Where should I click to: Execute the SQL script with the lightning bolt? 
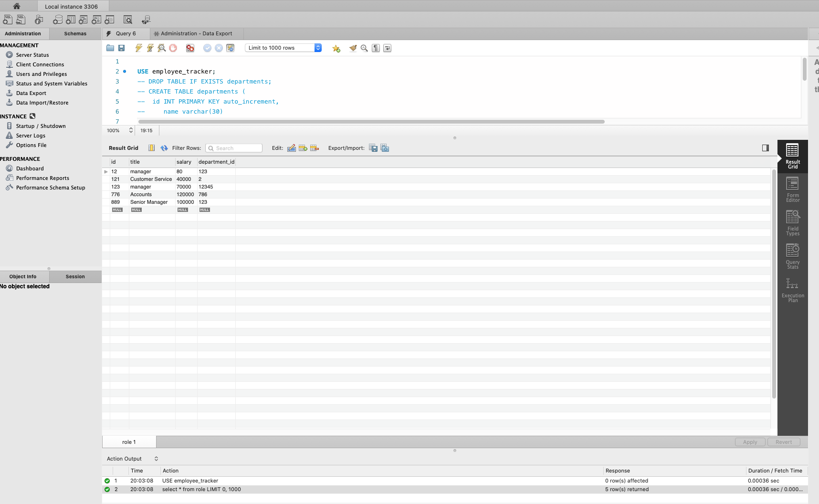(x=138, y=48)
